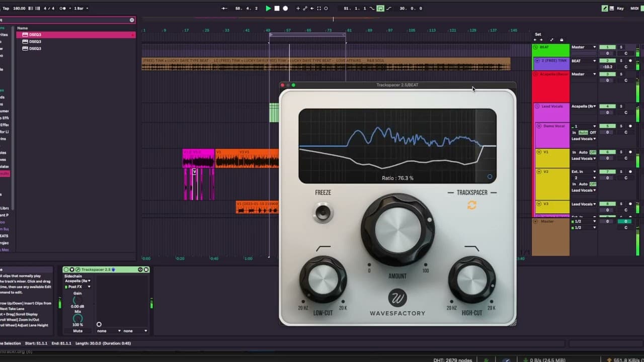
Task: Toggle Trackspacer device activator in device view
Action: point(66,270)
